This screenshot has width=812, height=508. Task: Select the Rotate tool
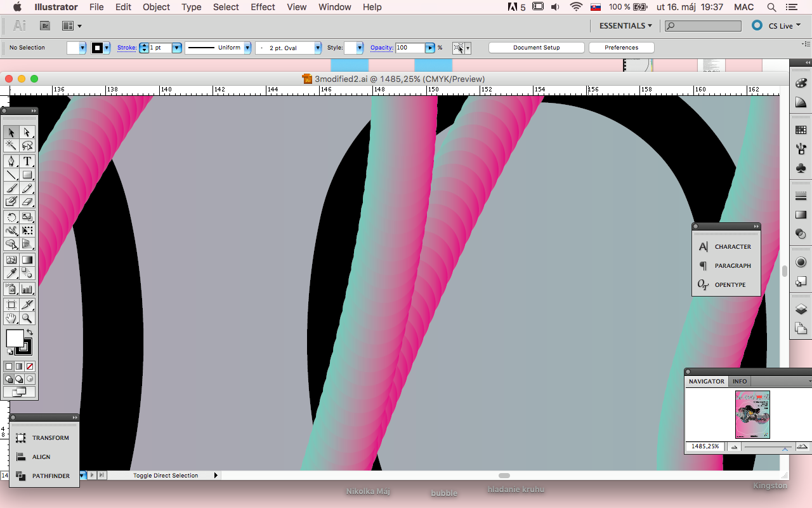[x=11, y=217]
